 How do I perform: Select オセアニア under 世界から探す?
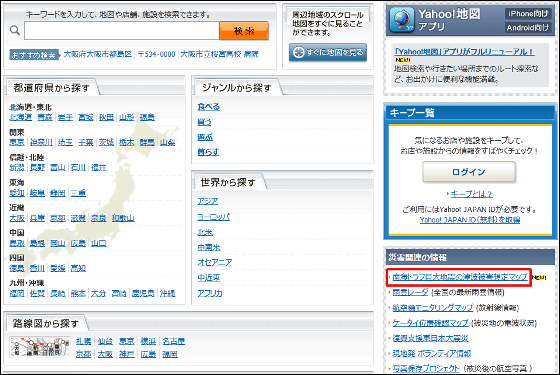215,262
